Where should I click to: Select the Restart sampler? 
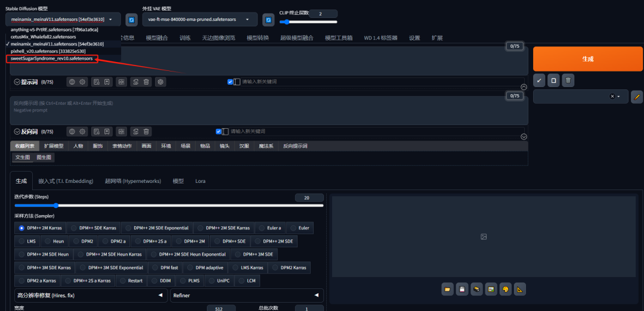tap(131, 281)
